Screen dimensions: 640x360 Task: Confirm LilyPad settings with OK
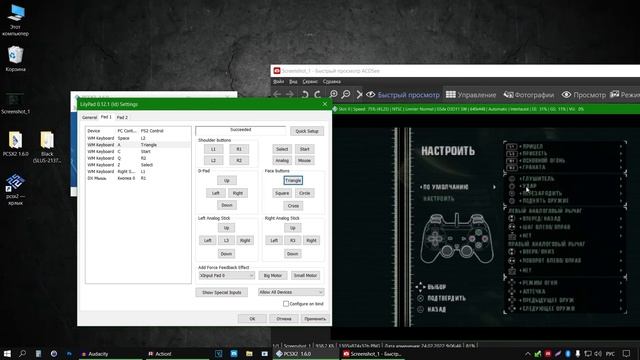pos(252,319)
